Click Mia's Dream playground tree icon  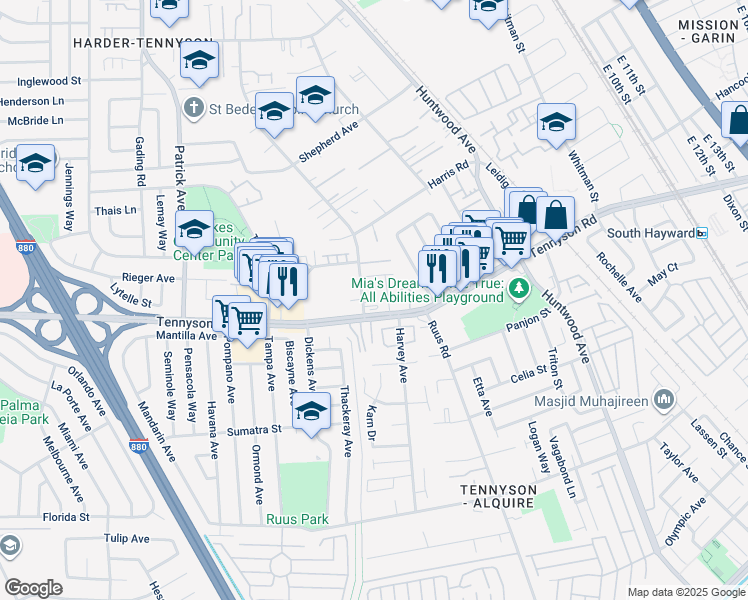click(x=519, y=289)
